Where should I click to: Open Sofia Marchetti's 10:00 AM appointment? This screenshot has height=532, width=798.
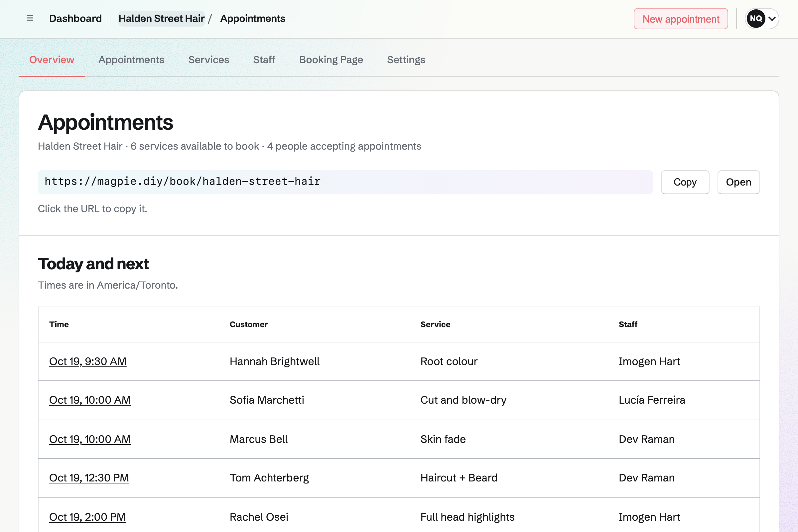(x=90, y=400)
